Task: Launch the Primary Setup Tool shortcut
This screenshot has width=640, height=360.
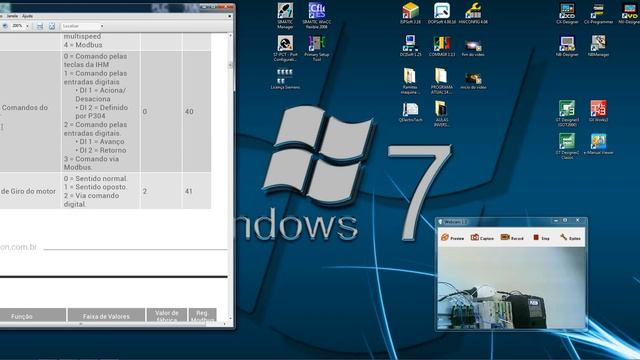Action: pos(317,48)
